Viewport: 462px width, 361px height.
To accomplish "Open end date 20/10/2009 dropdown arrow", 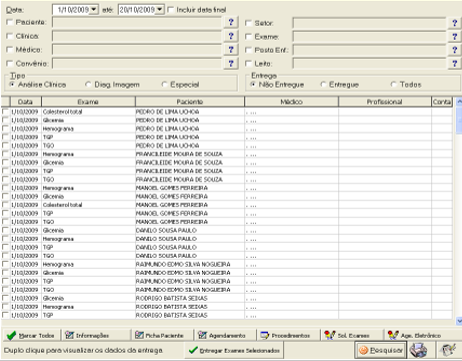I will click(x=160, y=10).
